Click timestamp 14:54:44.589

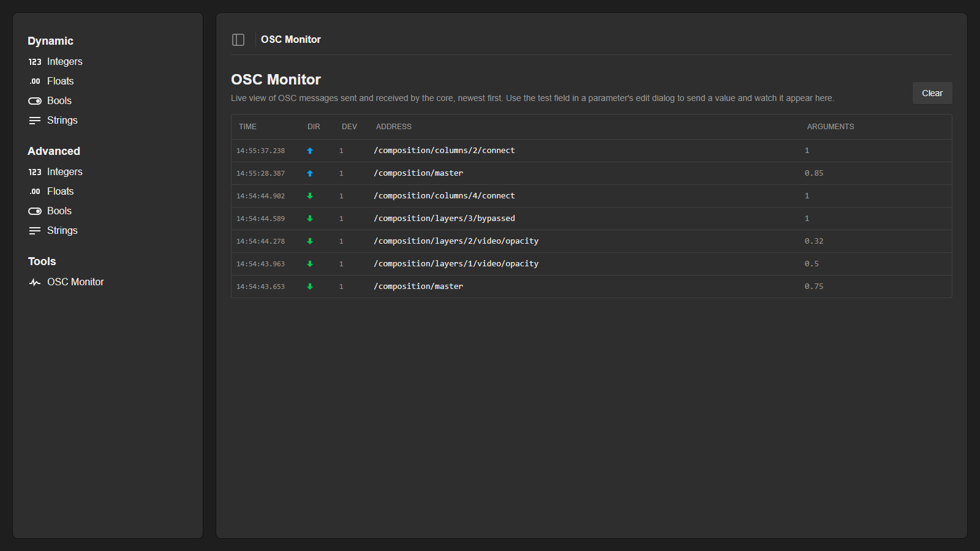[260, 219]
